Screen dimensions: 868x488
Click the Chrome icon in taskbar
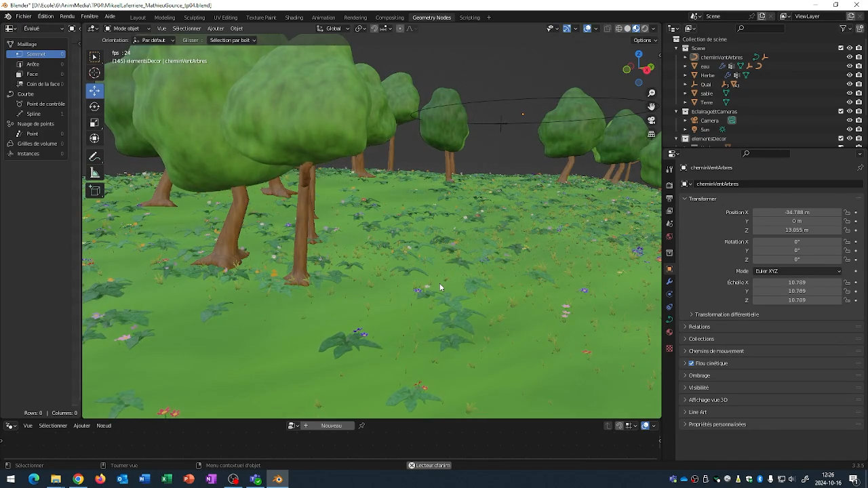[78, 479]
